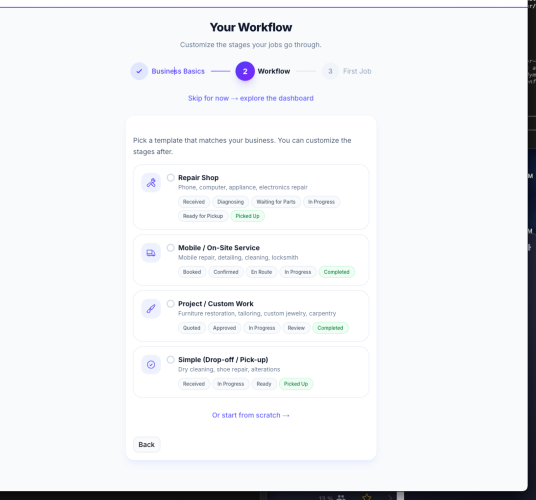Click the In Progress chip in Project / Custom Work
Screen dimensions: 536x500
[x=262, y=328]
